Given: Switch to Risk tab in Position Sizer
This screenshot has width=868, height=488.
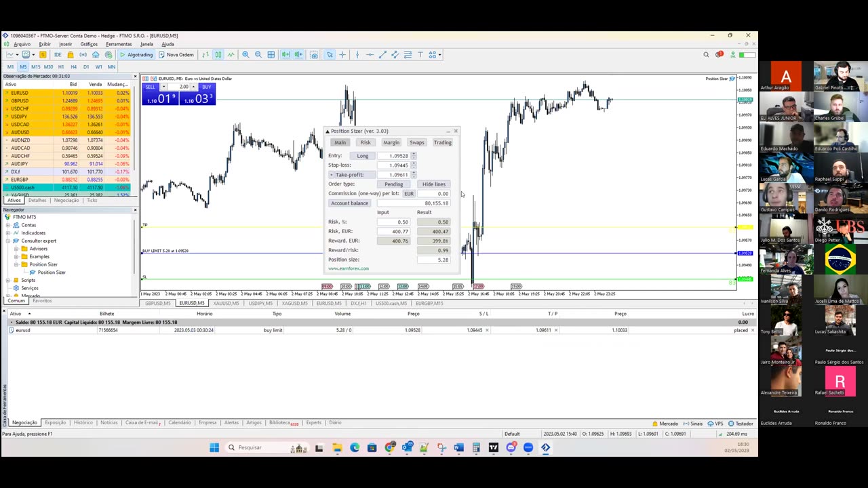Looking at the screenshot, I should pyautogui.click(x=366, y=142).
